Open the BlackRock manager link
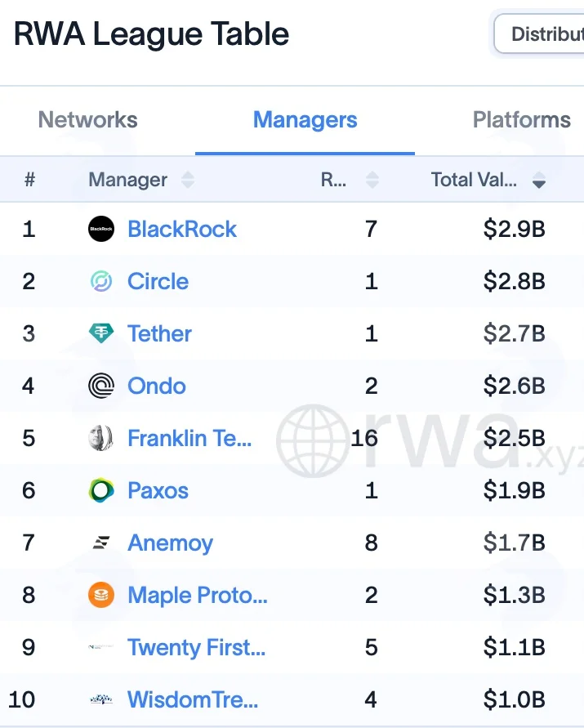Image resolution: width=584 pixels, height=728 pixels. click(x=182, y=229)
